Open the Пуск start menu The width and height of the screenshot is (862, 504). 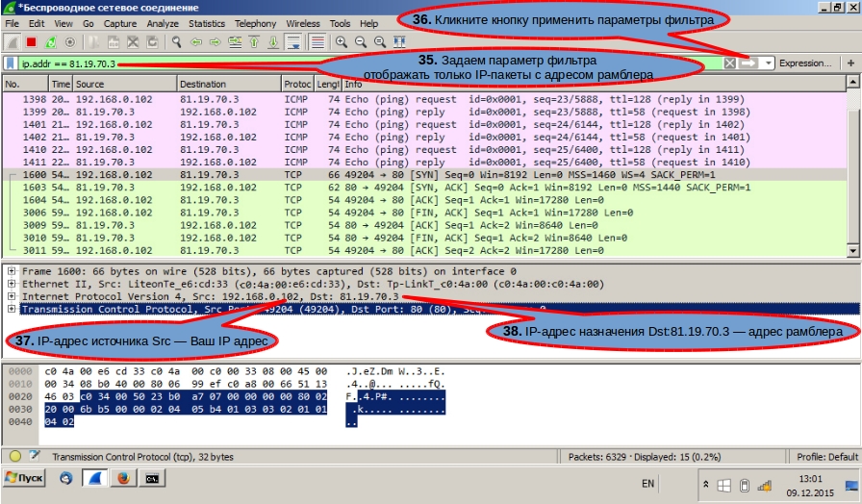tap(24, 478)
